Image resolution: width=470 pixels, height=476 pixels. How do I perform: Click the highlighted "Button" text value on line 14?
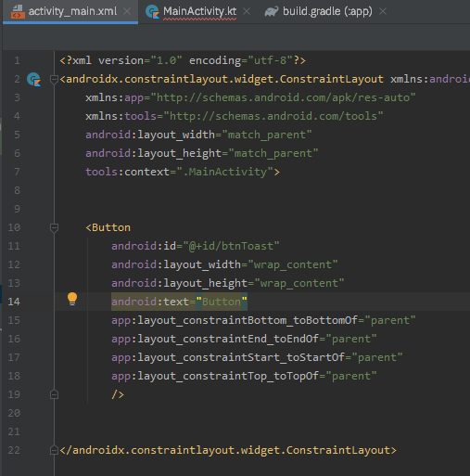click(222, 302)
